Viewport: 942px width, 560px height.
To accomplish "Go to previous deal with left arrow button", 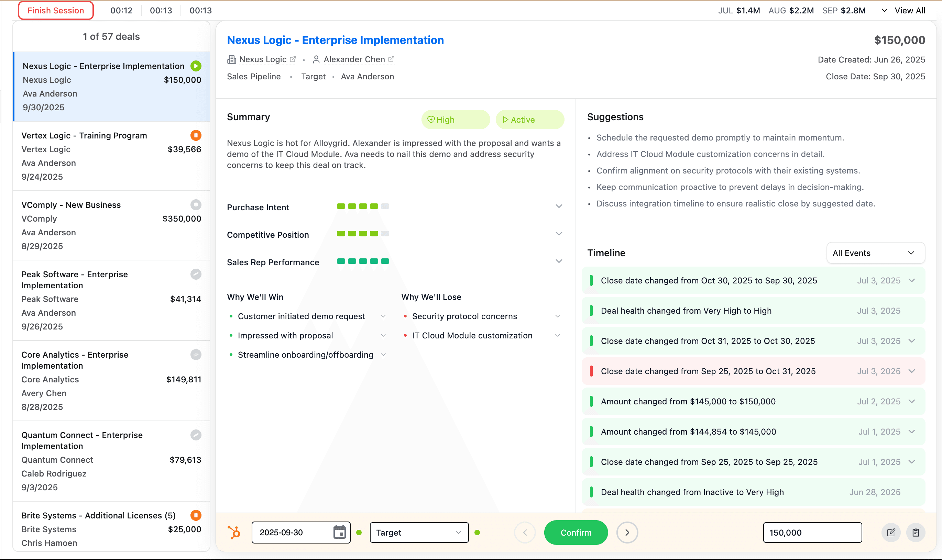I will (525, 533).
